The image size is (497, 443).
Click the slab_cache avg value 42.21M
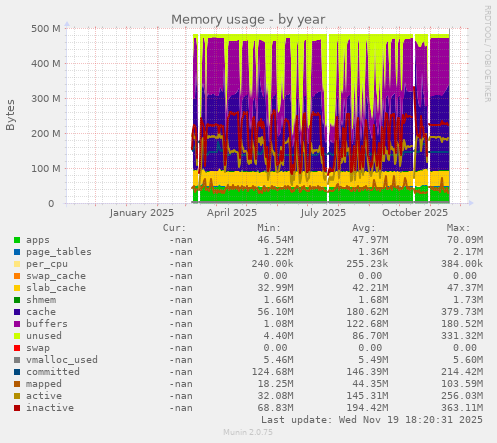370,288
